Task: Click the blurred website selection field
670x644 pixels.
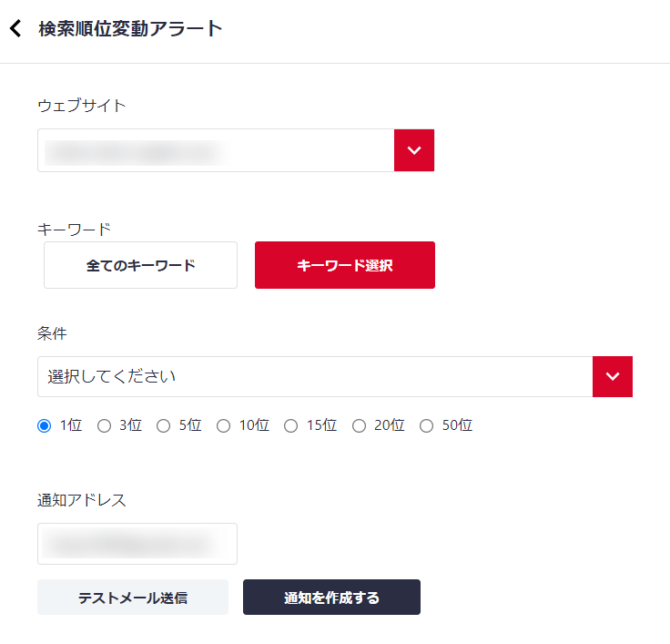Action: click(216, 150)
